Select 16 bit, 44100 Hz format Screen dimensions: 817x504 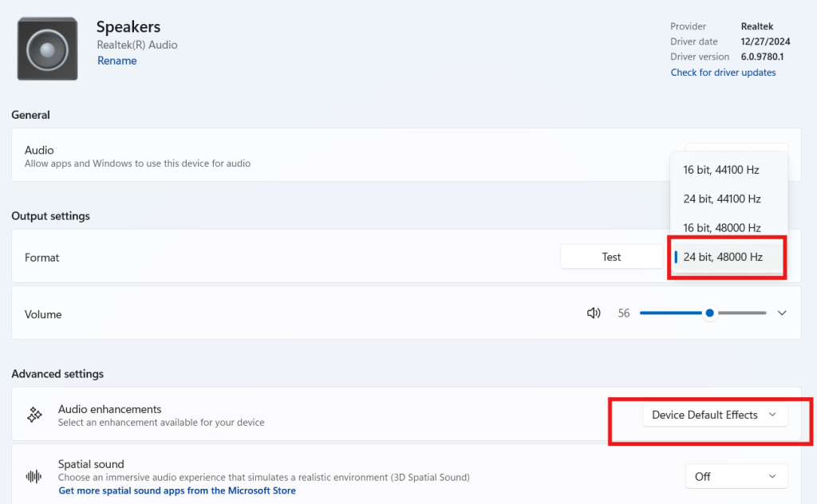click(721, 170)
